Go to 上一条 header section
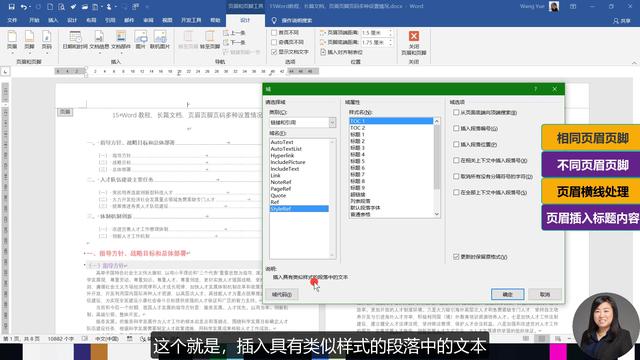 234,33
